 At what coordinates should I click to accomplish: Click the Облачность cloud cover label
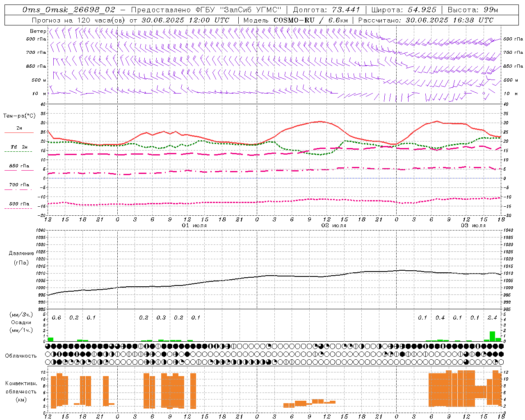[x=21, y=356]
